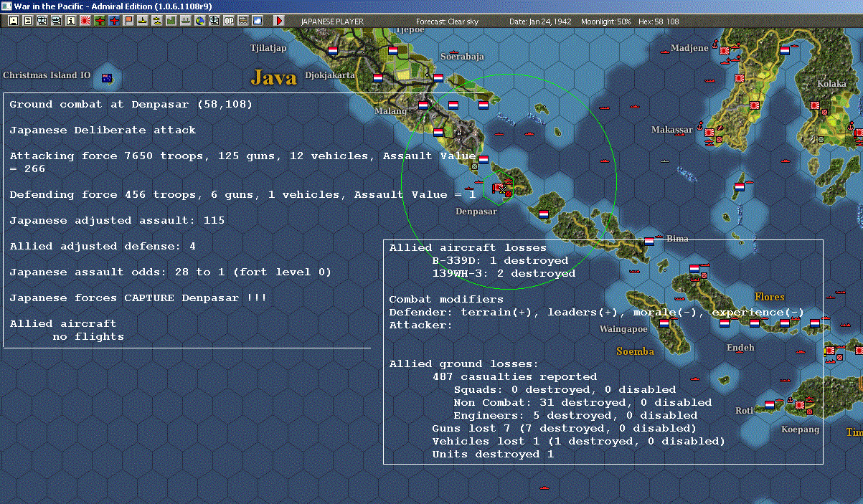
Task: Click 'Japanese forces CAPTURE Denpasar !!!' line
Action: tap(138, 298)
